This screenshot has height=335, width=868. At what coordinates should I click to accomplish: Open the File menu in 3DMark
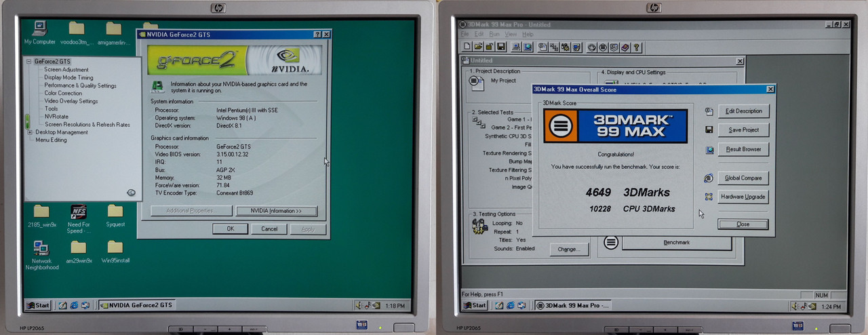coord(465,35)
